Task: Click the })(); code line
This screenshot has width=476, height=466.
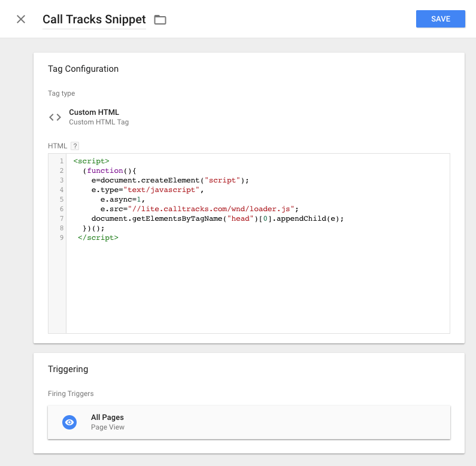Action: click(93, 228)
